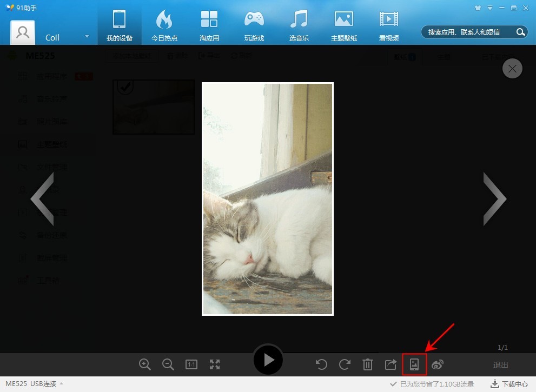Start the slideshow play button
This screenshot has height=392, width=536.
268,360
